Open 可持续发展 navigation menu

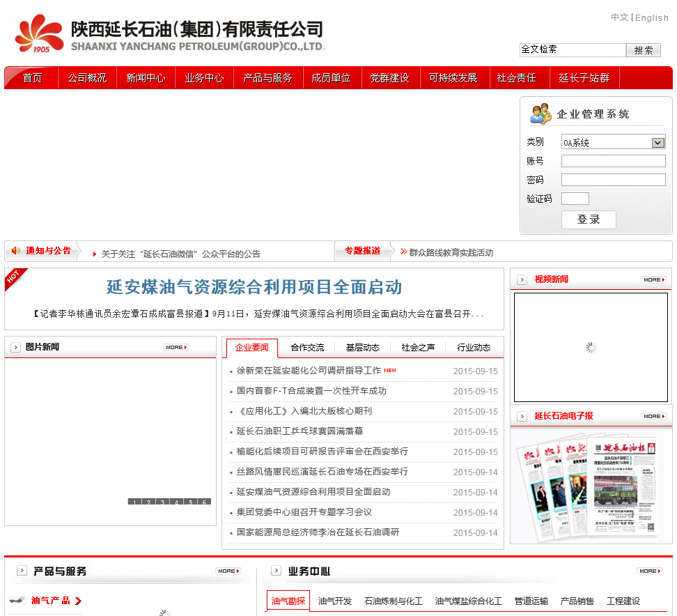[x=453, y=78]
